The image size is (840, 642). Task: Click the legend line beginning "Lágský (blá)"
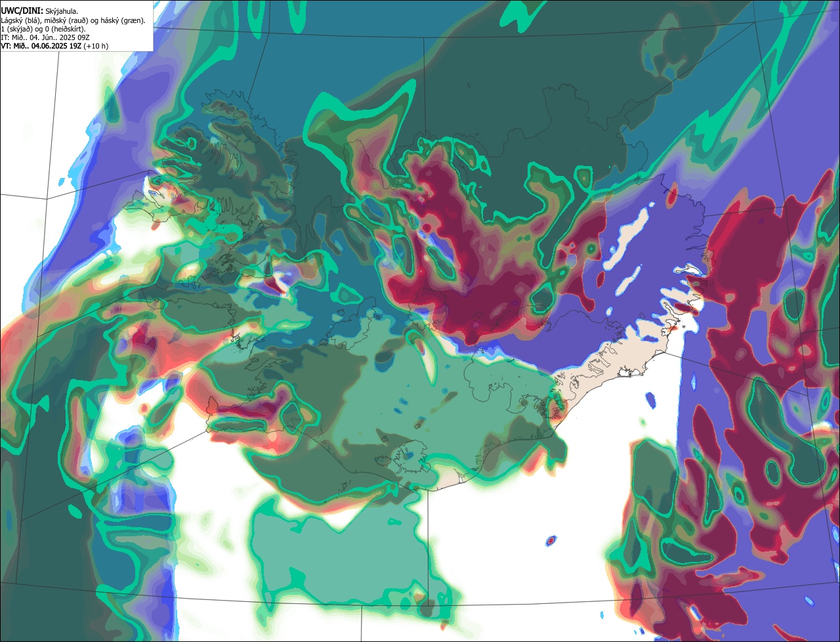pos(73,20)
